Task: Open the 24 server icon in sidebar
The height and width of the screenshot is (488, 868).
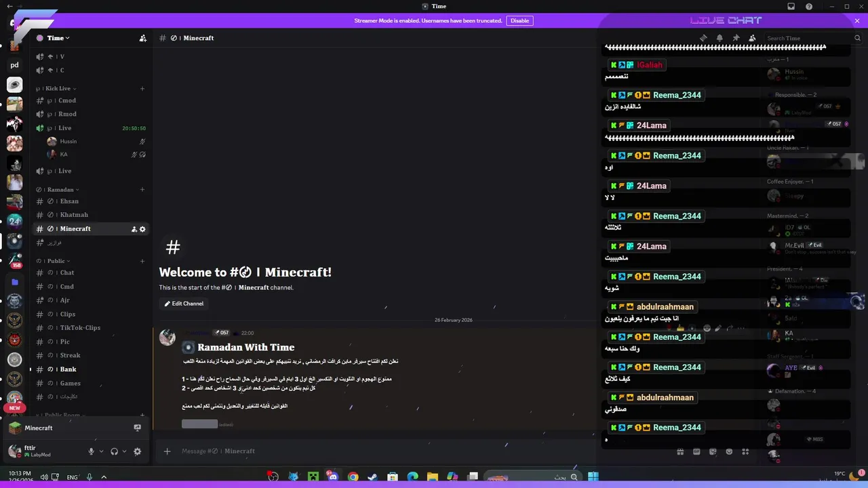Action: 14,222
